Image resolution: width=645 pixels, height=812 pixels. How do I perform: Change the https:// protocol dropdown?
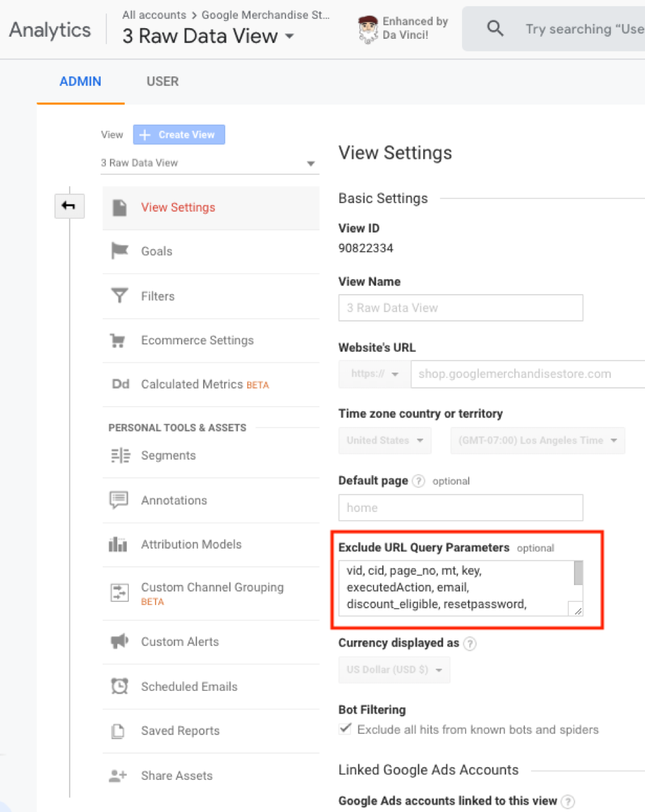pyautogui.click(x=373, y=374)
